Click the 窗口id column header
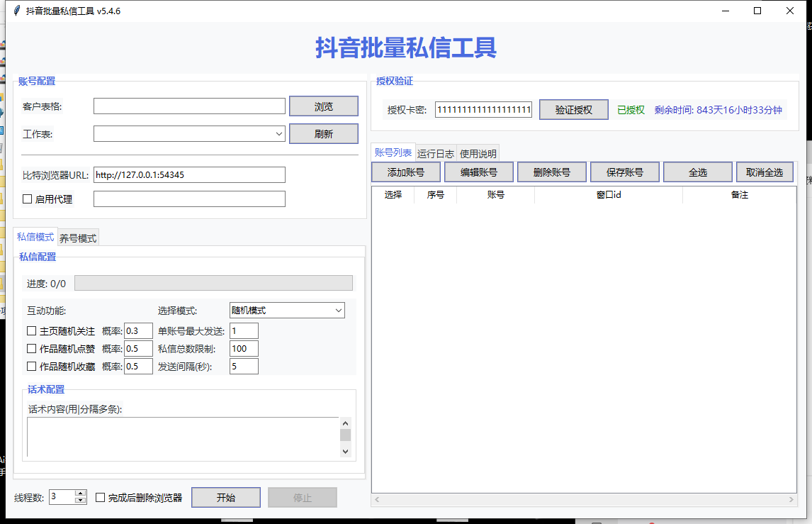This screenshot has width=812, height=524. tap(609, 195)
